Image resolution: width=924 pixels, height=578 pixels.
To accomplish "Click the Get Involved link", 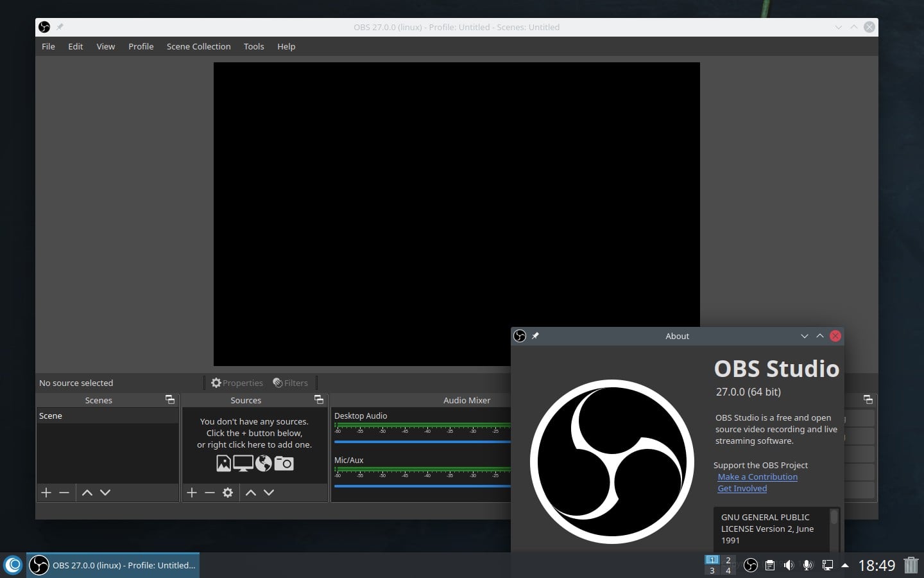I will (x=742, y=488).
